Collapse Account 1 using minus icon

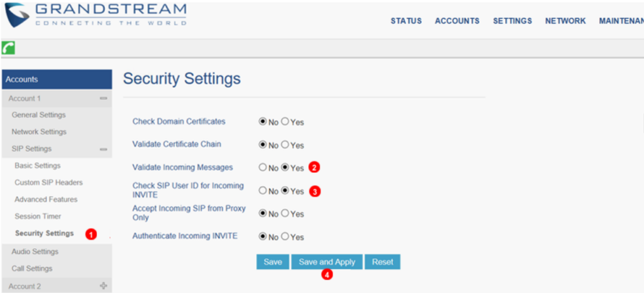coord(103,99)
